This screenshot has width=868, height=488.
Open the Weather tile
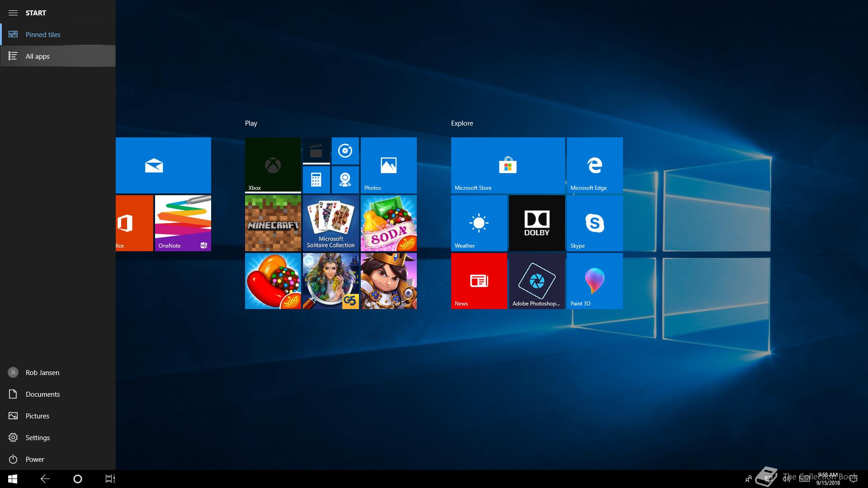point(479,223)
